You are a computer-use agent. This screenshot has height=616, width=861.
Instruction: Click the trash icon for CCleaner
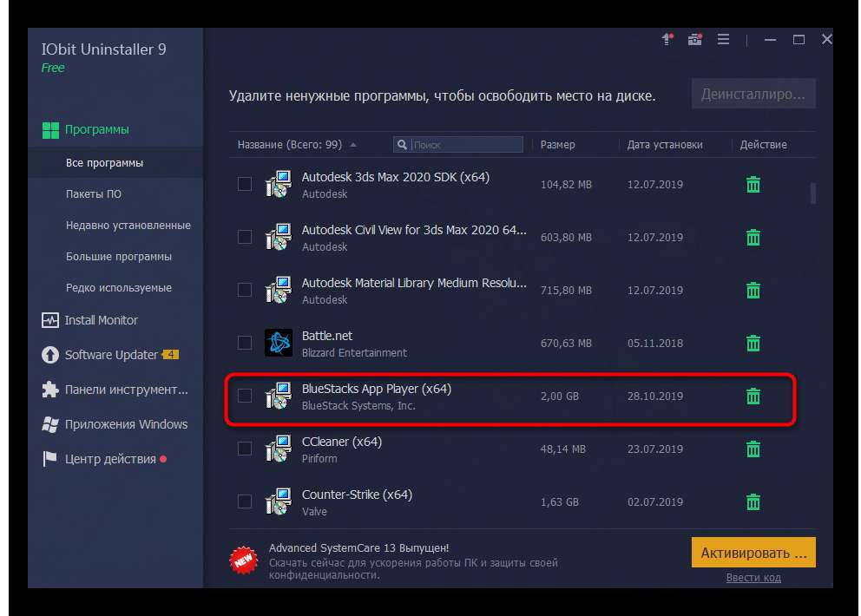point(753,449)
